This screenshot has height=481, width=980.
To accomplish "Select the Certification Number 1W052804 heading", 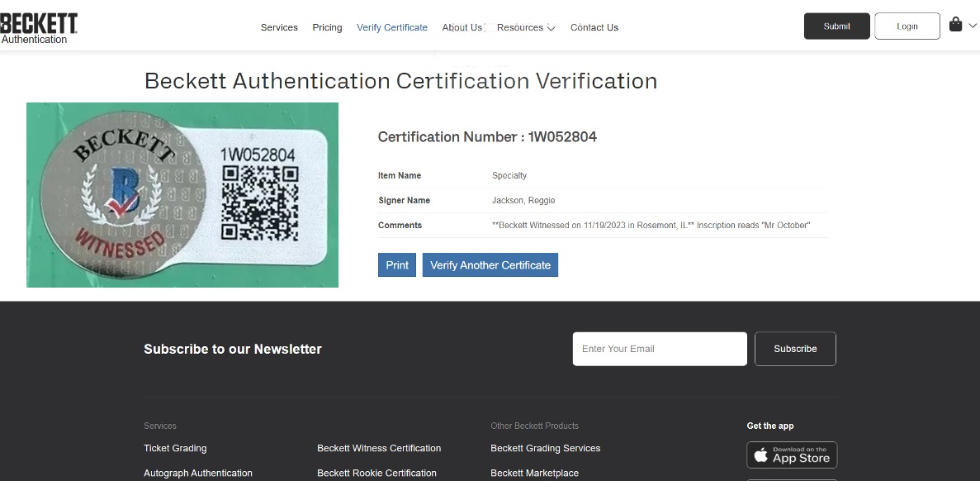I will 487,137.
